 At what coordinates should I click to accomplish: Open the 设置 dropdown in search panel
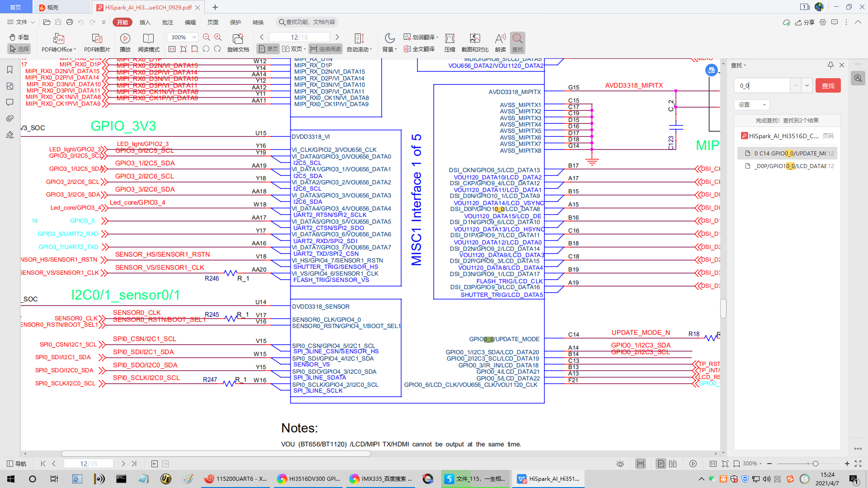pyautogui.click(x=751, y=104)
